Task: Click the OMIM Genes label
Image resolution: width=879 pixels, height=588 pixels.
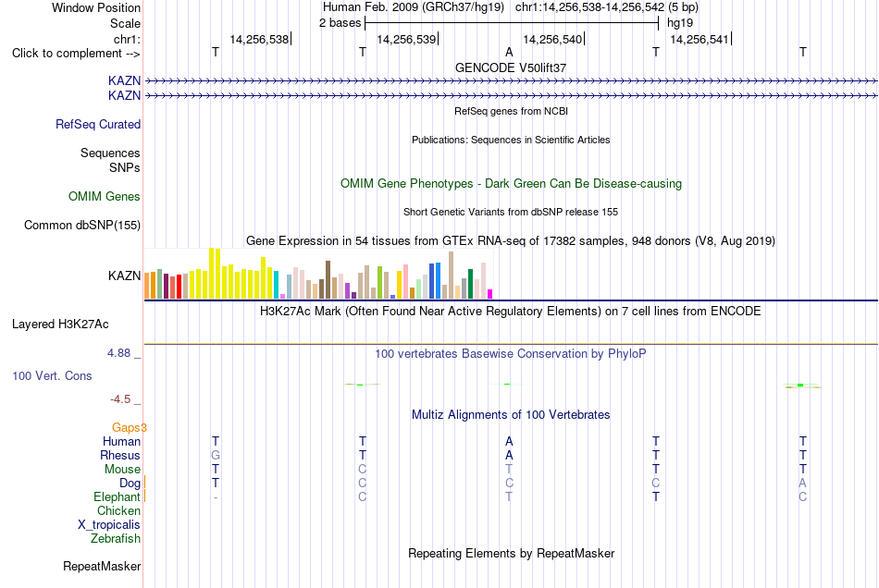Action: click(x=104, y=197)
